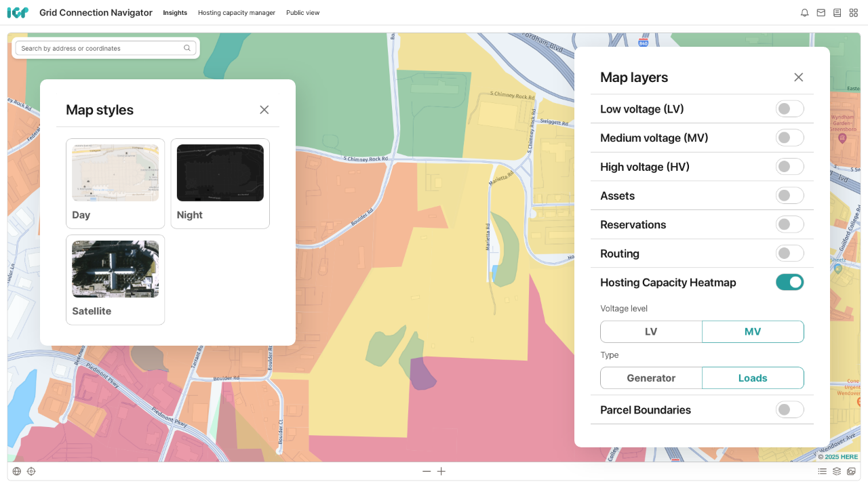Click the globe icon in bottom bar
The image size is (868, 488).
tap(17, 471)
